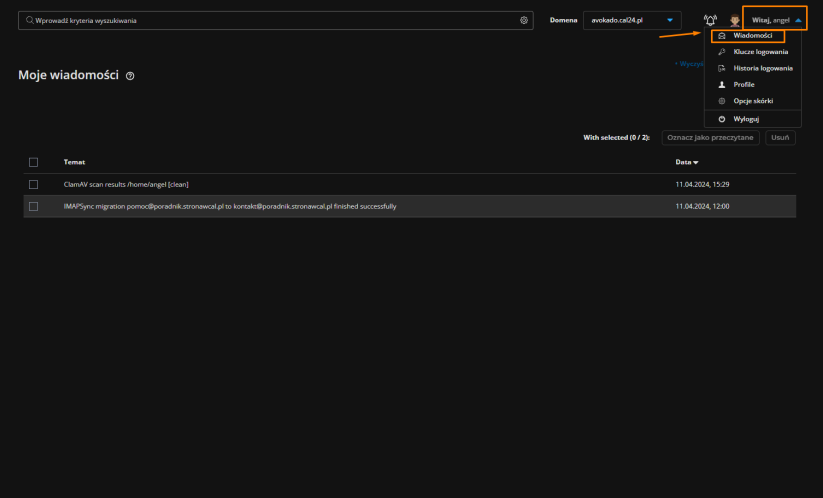Check the IMAPSync migration message checkbox
This screenshot has width=823, height=498.
pos(34,206)
